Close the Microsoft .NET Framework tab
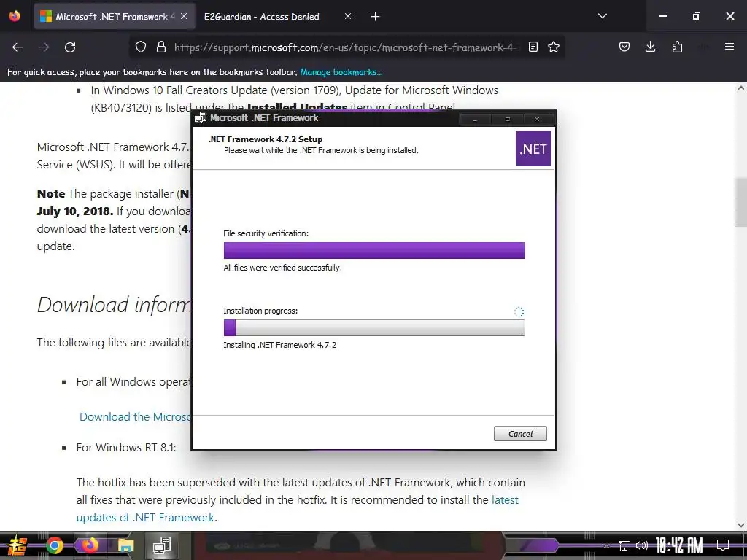747x560 pixels. [184, 17]
